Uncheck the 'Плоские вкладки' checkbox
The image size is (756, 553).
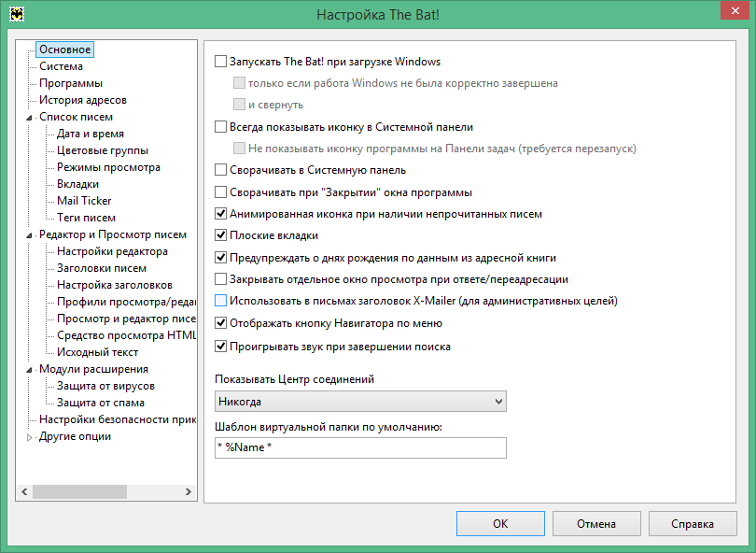221,235
